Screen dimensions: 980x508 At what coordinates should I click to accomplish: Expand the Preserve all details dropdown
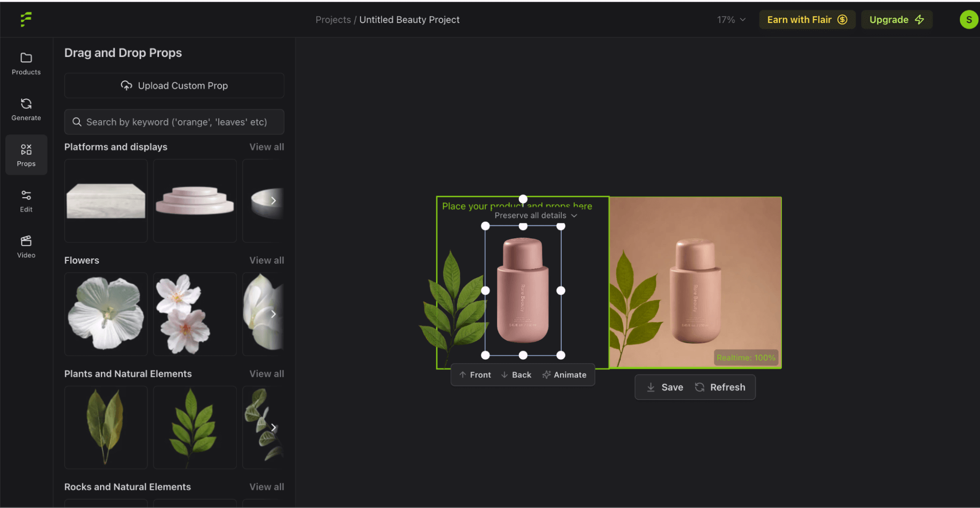[535, 215]
